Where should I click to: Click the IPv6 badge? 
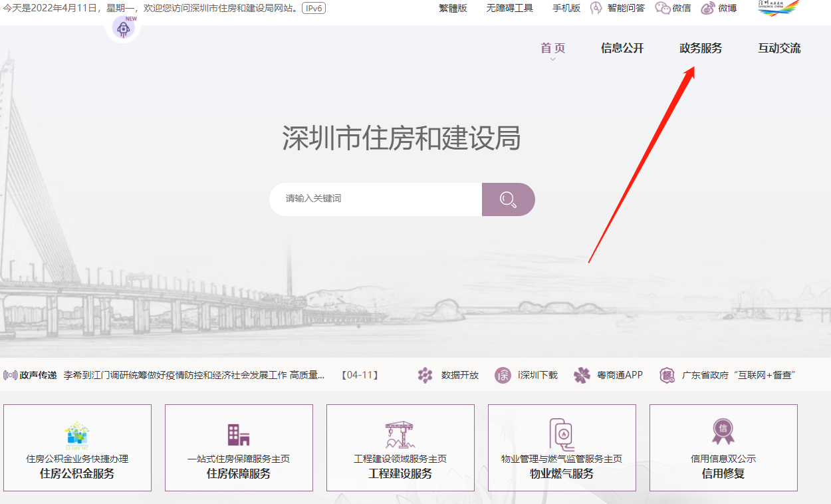pyautogui.click(x=313, y=8)
